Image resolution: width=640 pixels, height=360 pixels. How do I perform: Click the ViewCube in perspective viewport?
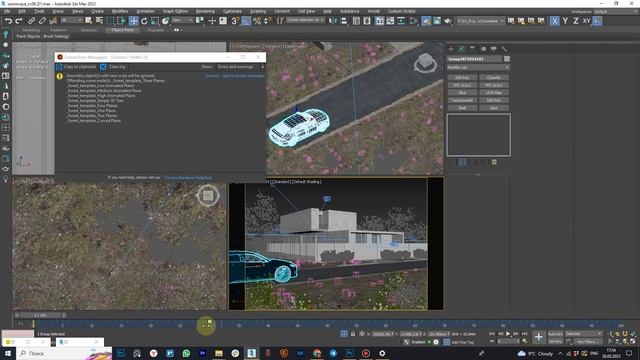click(x=425, y=63)
